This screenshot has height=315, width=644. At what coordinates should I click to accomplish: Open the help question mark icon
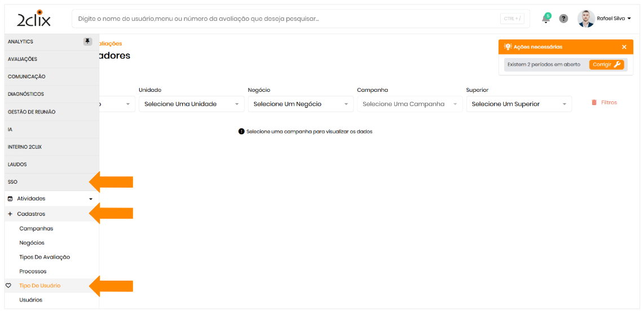click(563, 19)
